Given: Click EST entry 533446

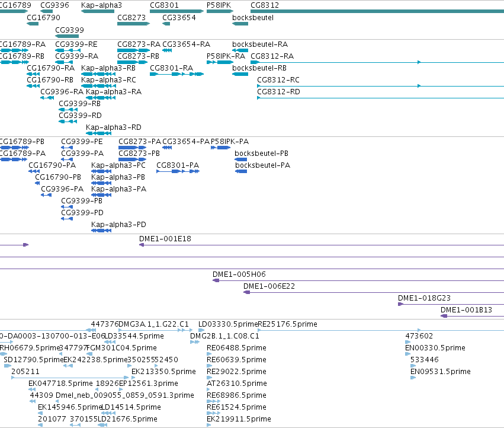Looking at the screenshot, I should [425, 360].
